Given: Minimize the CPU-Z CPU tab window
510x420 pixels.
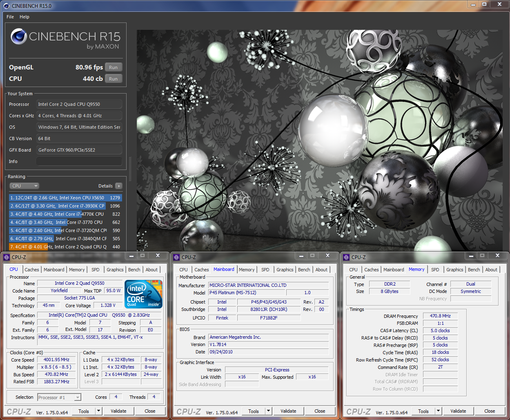Looking at the screenshot, I should coord(131,256).
